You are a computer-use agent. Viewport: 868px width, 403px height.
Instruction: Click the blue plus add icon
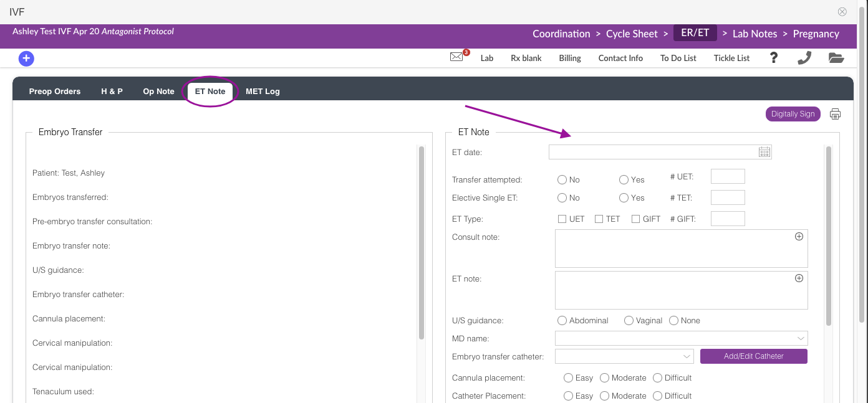[x=26, y=59]
